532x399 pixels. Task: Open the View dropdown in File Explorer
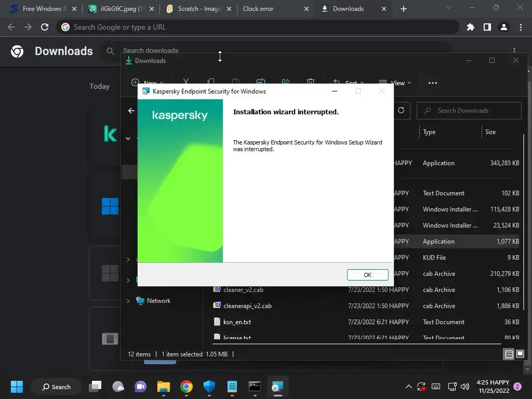tap(395, 83)
